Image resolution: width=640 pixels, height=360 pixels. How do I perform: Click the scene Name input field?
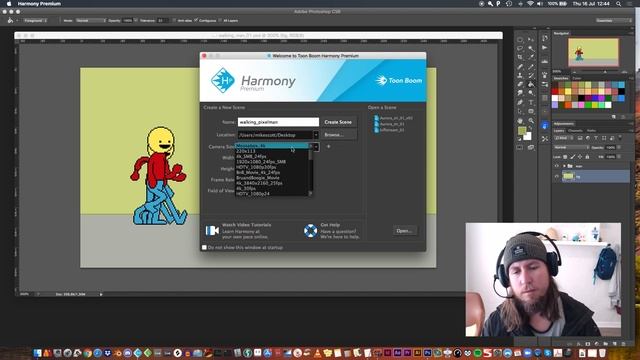pyautogui.click(x=278, y=122)
